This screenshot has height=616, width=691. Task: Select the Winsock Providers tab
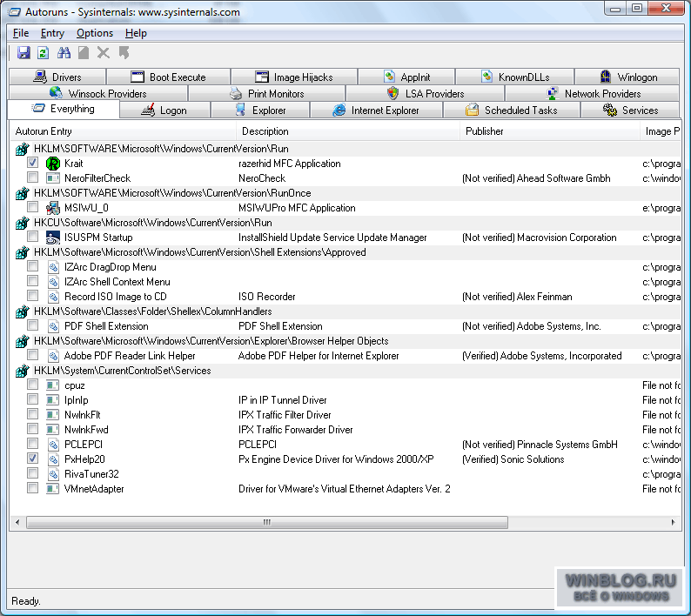(x=98, y=93)
